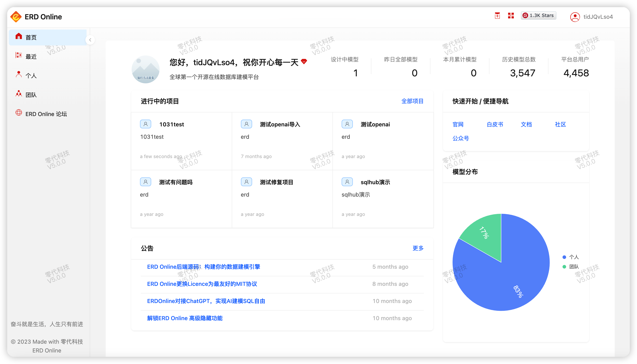Open announcement 解锁ERD Online 高级隐藏功能
637x364 pixels.
(x=185, y=318)
